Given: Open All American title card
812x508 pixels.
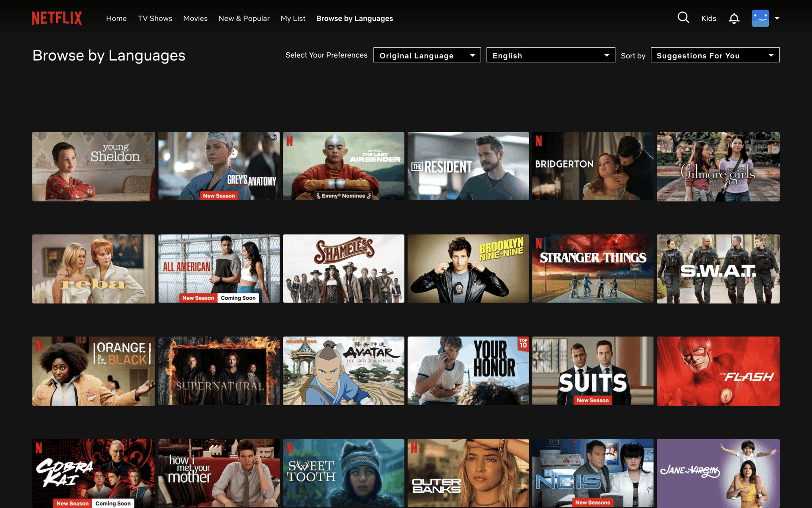Looking at the screenshot, I should coord(219,269).
